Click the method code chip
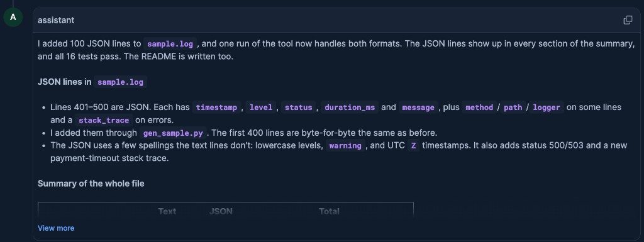 click(x=479, y=107)
